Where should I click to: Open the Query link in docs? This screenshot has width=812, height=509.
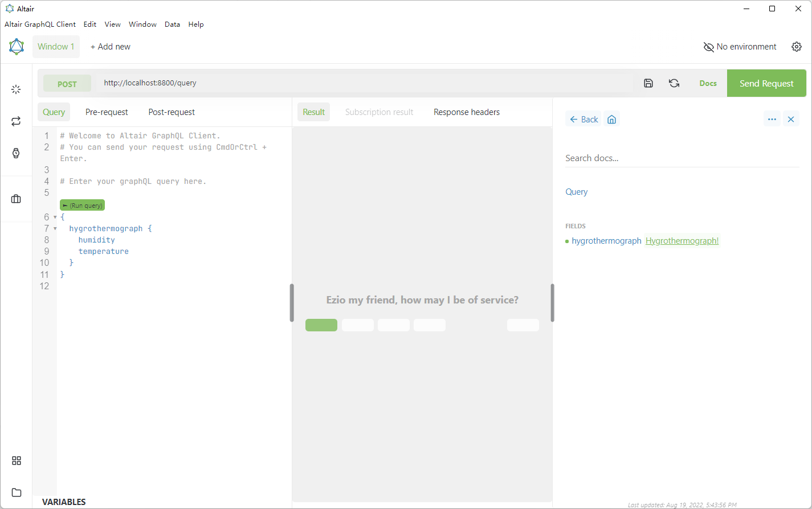pos(576,192)
